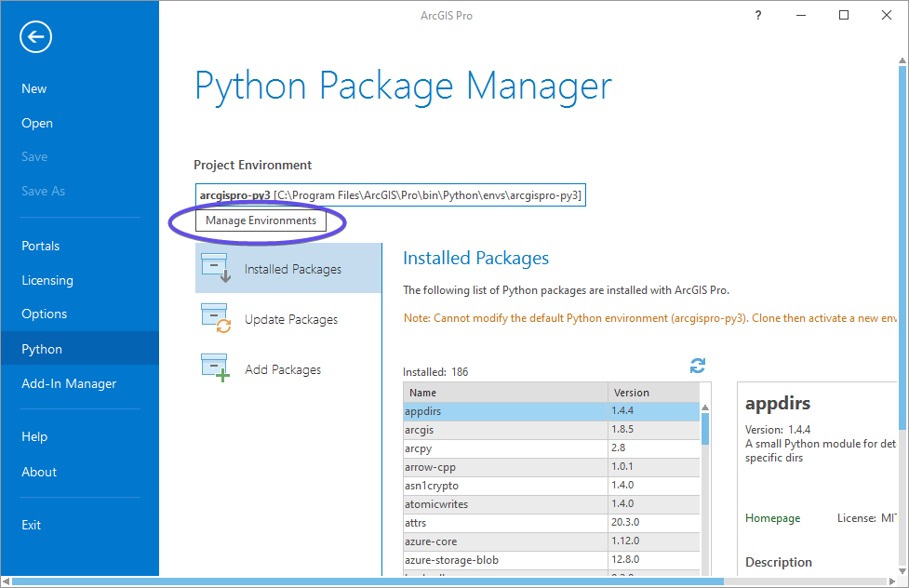
Task: Click the back arrow circle icon
Action: click(x=36, y=37)
